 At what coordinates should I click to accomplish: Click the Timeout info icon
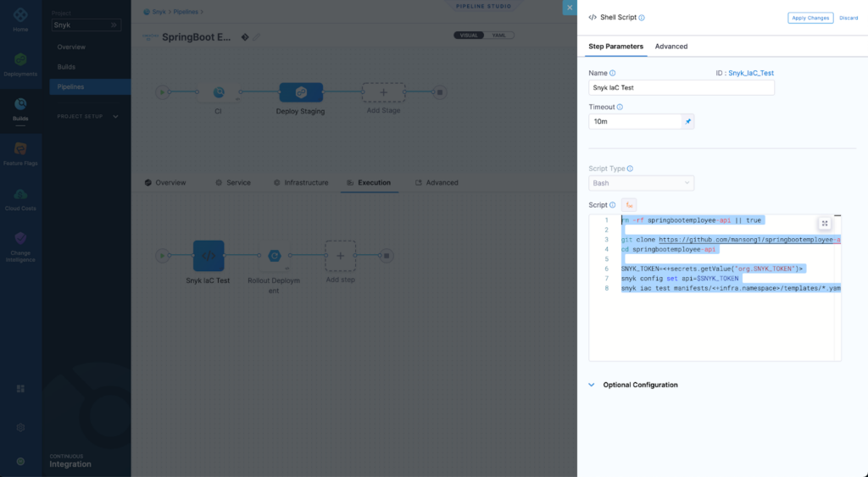(x=620, y=107)
